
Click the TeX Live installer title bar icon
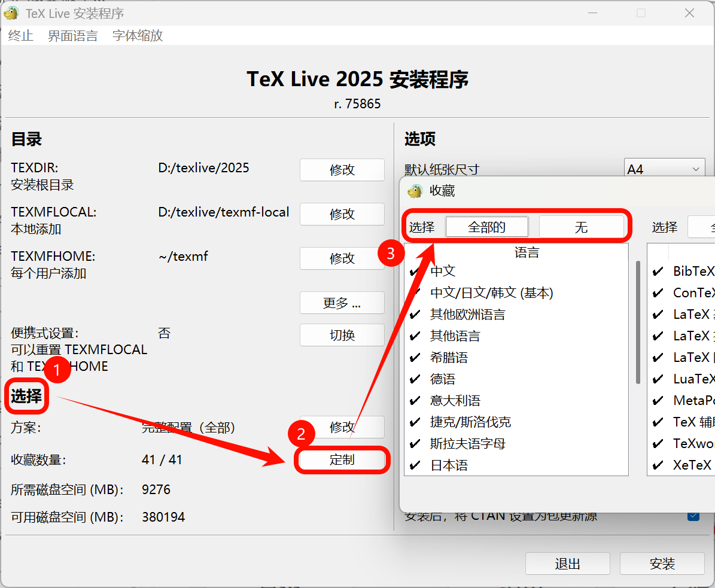click(x=11, y=13)
